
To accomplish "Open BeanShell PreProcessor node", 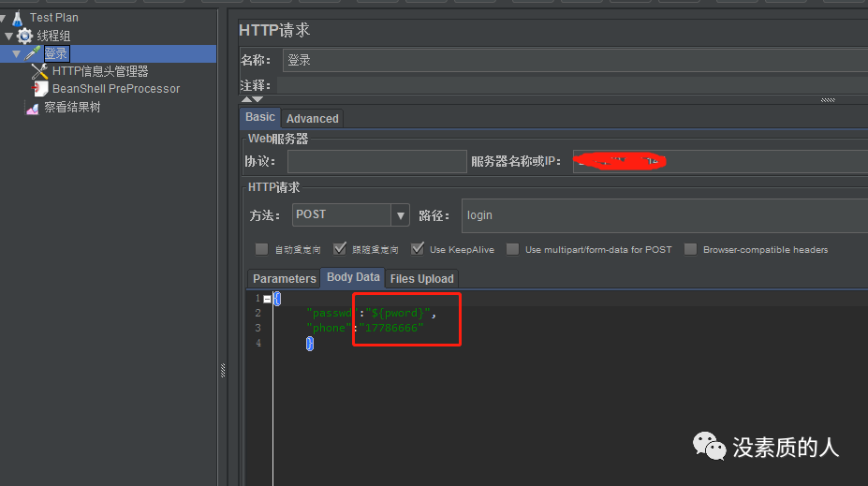I will (x=116, y=89).
